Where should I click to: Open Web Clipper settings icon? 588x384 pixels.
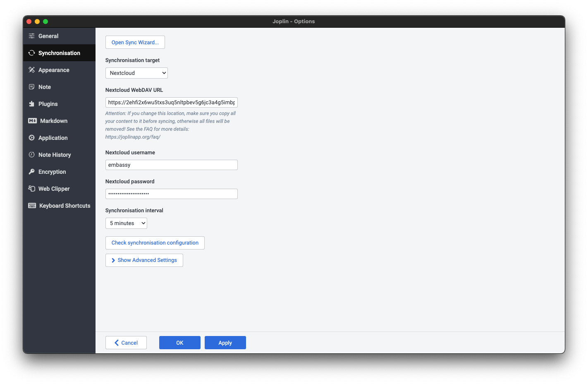(x=32, y=189)
